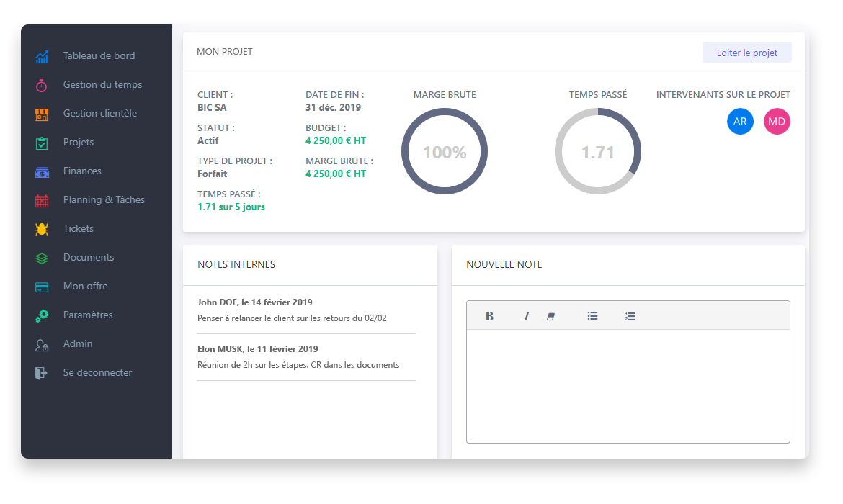Click the Mon offre credit card icon

point(42,287)
